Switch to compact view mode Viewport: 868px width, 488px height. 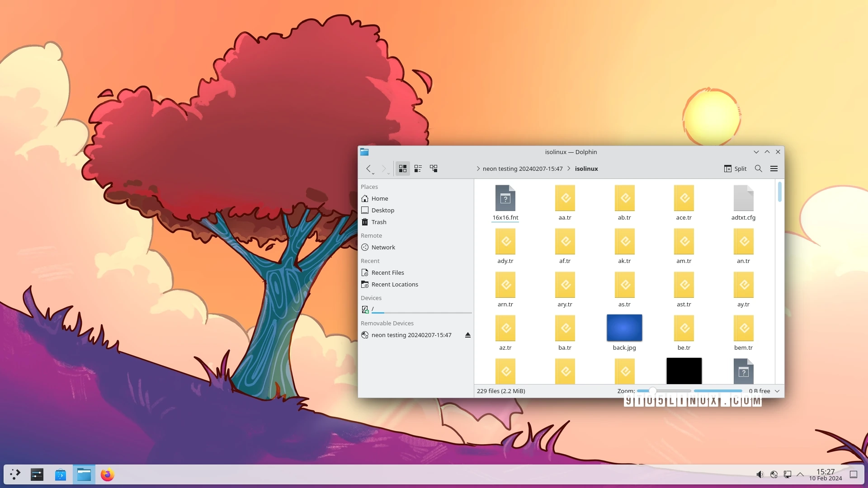point(417,169)
